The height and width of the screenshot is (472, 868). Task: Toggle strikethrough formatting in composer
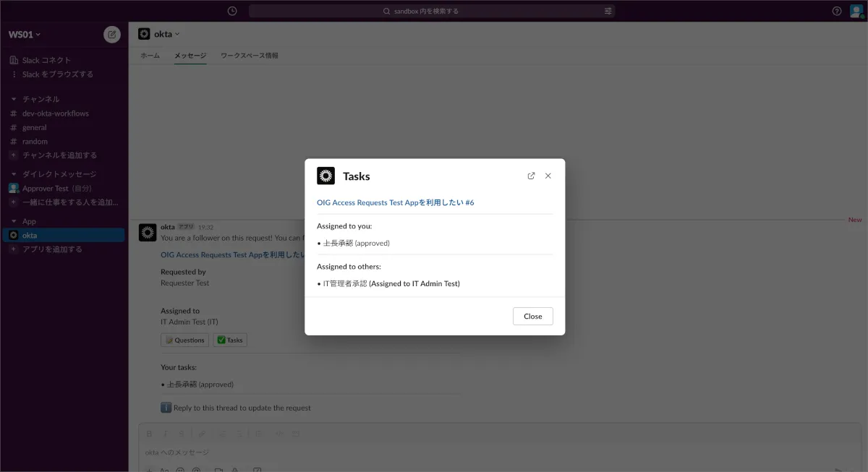click(182, 434)
